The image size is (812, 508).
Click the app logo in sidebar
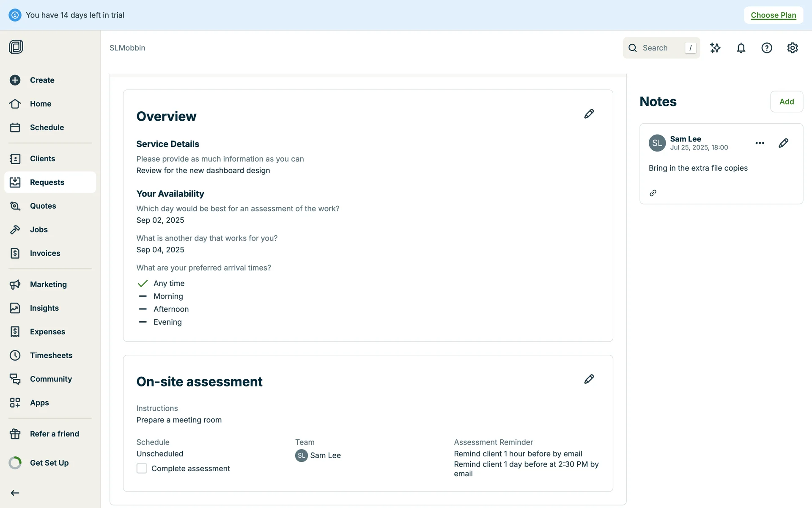pos(16,47)
